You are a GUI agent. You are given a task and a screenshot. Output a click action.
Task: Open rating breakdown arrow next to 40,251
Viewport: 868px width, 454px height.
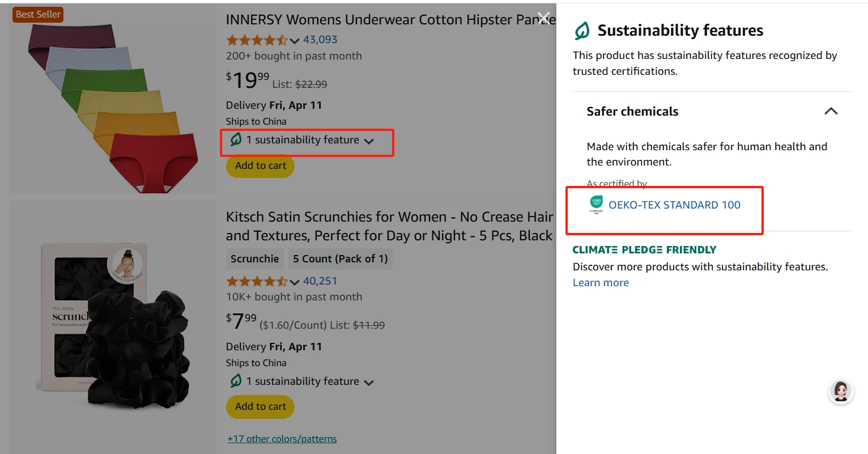295,282
